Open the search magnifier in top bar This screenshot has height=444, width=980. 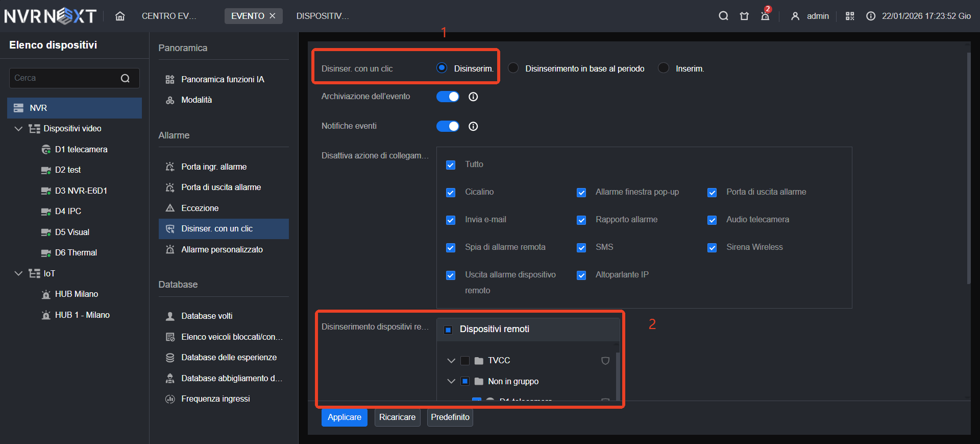(723, 16)
